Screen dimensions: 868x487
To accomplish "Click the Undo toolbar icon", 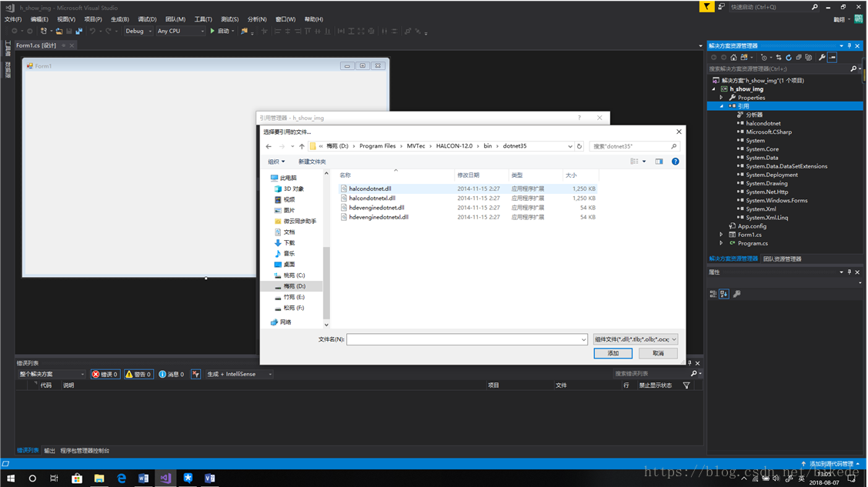I will (92, 31).
